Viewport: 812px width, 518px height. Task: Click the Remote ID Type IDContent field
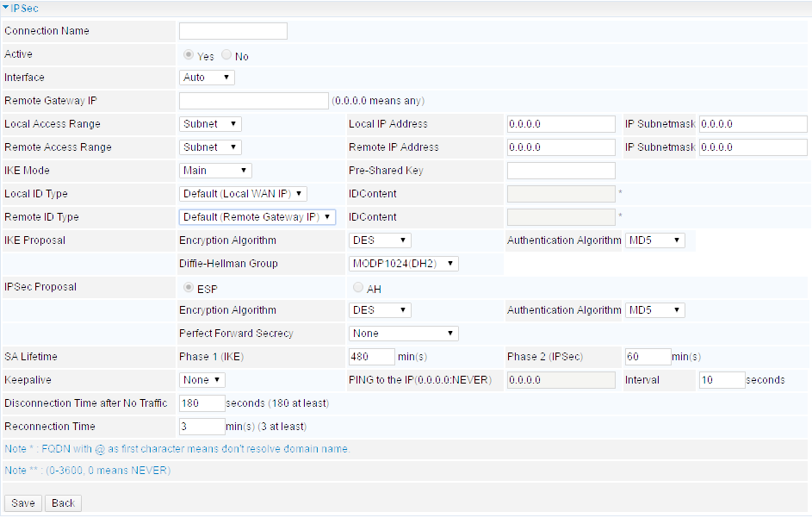561,217
